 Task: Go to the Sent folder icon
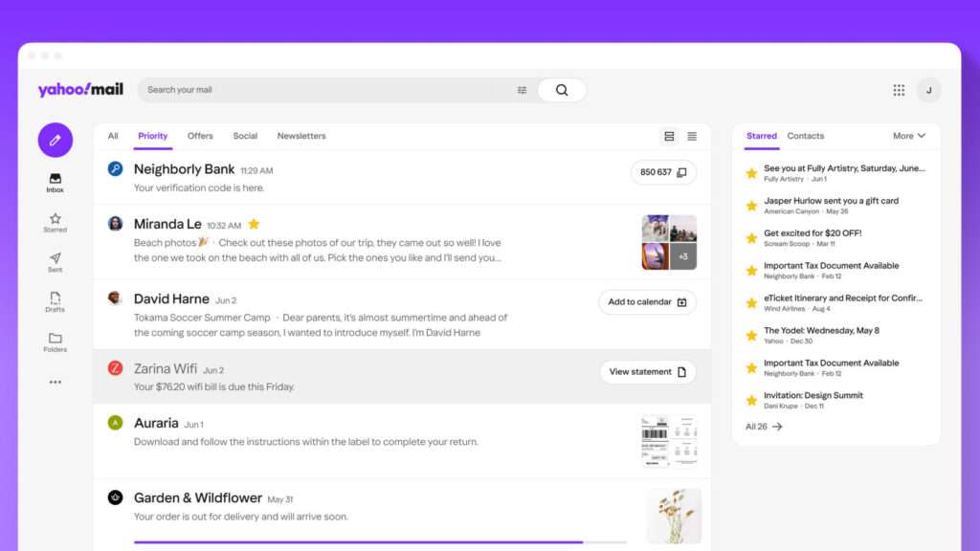click(55, 262)
